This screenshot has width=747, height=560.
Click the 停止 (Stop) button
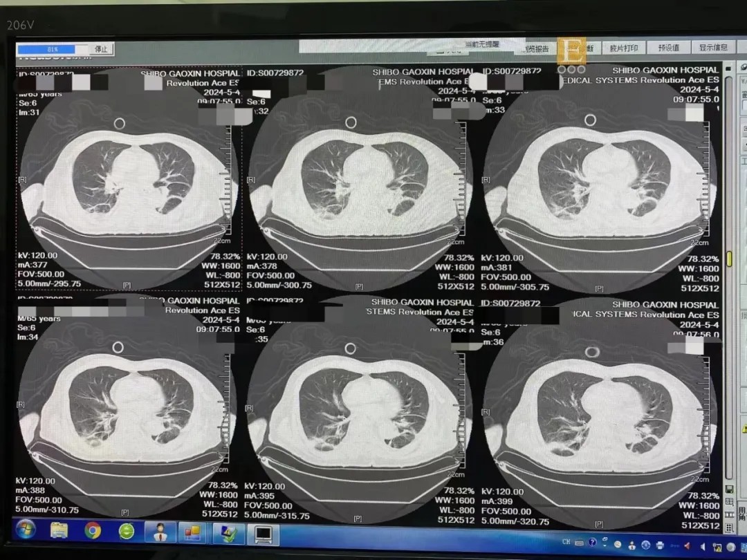[101, 50]
